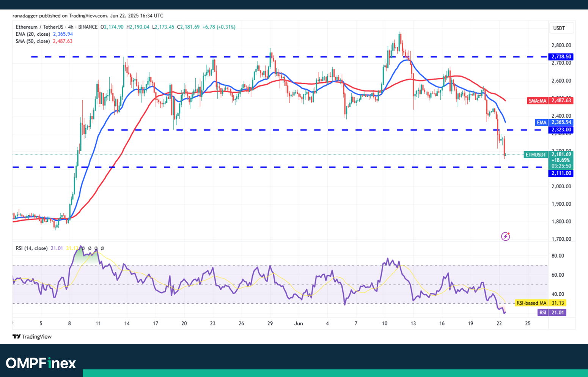Select the SMA (50, close) indicator legend
Screen dimensions: 588x377
click(33, 41)
